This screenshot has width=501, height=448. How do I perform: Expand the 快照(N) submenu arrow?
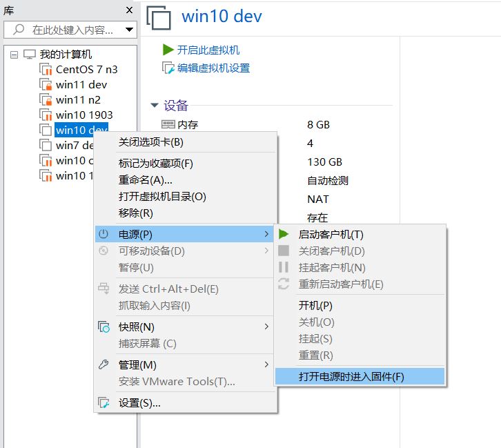coord(266,327)
